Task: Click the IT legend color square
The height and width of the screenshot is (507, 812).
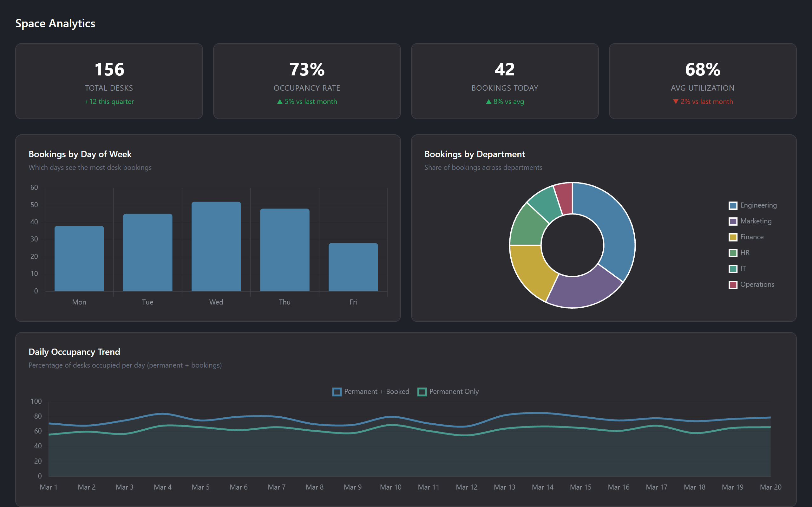Action: (732, 269)
